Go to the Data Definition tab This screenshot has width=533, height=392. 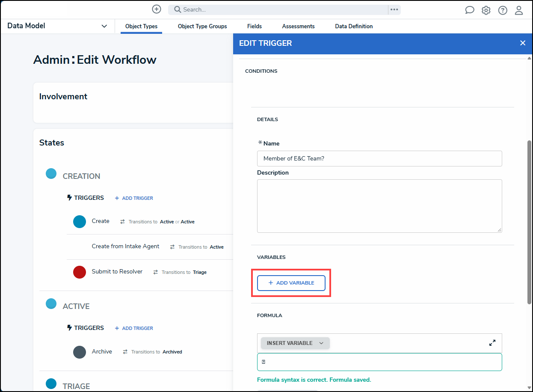354,26
